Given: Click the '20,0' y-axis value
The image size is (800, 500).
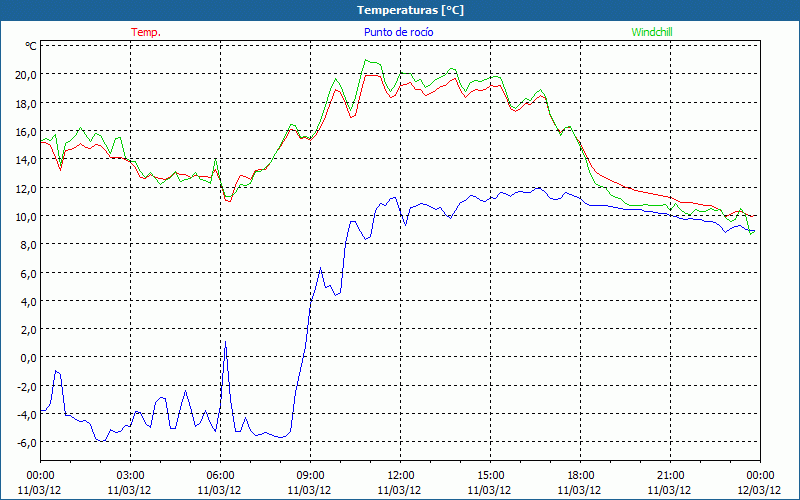Looking at the screenshot, I should (27, 75).
